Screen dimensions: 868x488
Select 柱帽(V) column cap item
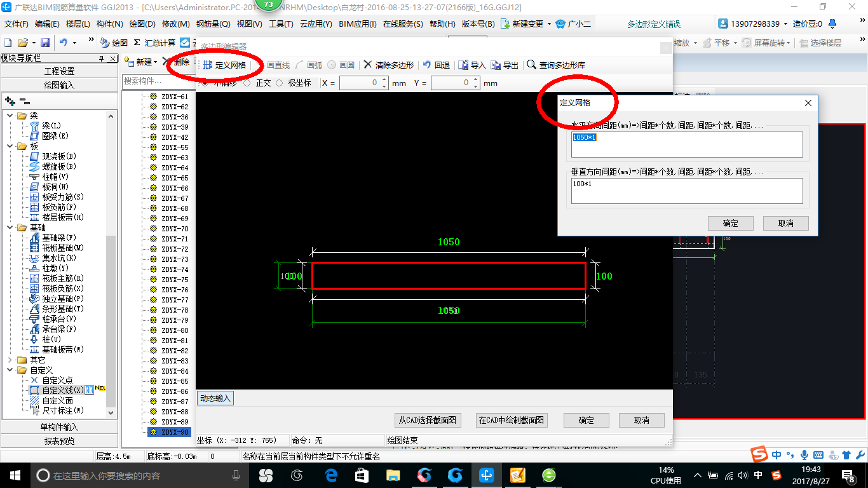click(55, 177)
